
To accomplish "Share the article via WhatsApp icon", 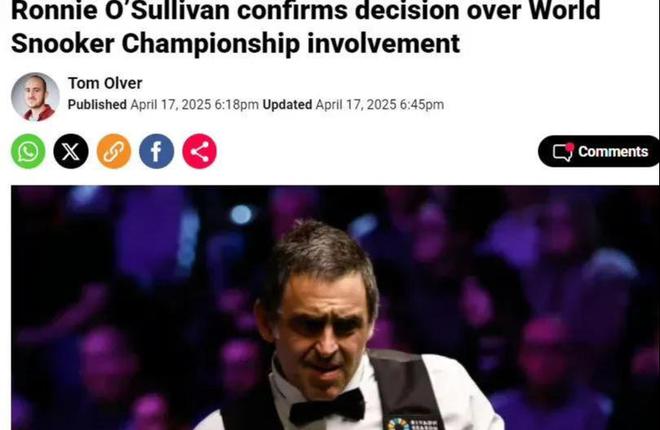I will point(28,151).
